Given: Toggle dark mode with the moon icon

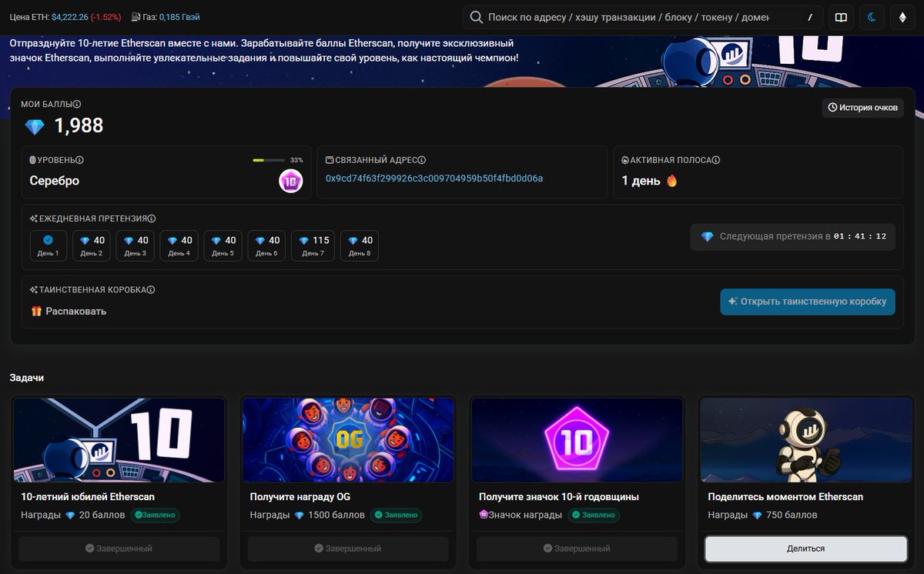Looking at the screenshot, I should [872, 17].
